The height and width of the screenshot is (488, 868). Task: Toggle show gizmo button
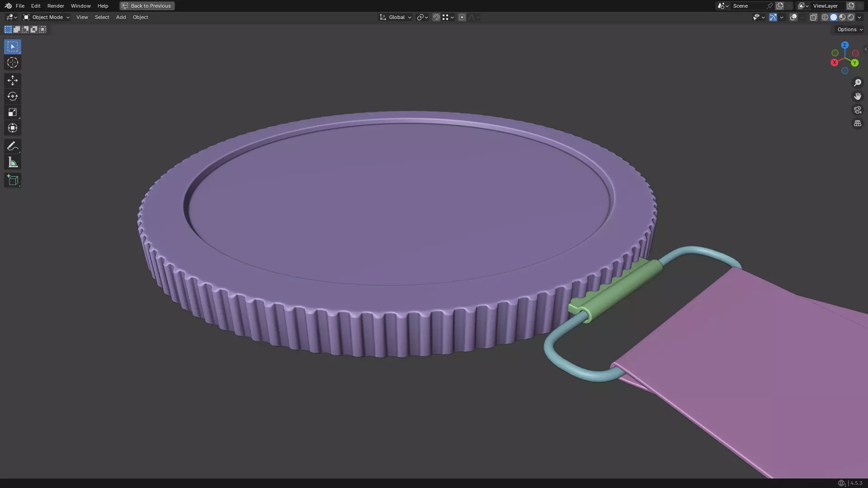coord(773,17)
